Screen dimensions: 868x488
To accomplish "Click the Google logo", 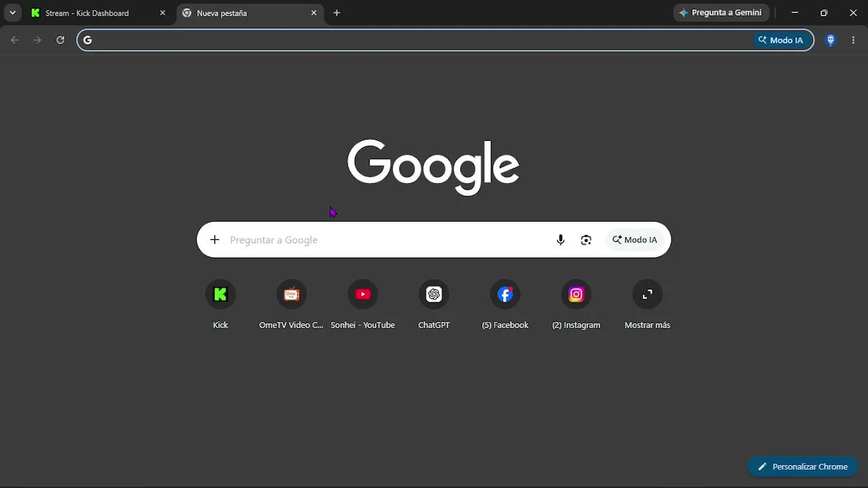I will 433,167.
